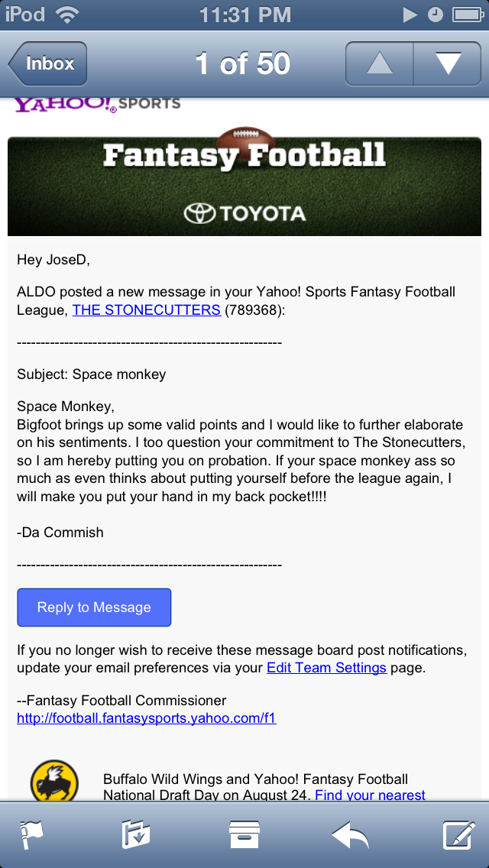Go to the next message with the down arrow
489x868 pixels.
tap(448, 63)
